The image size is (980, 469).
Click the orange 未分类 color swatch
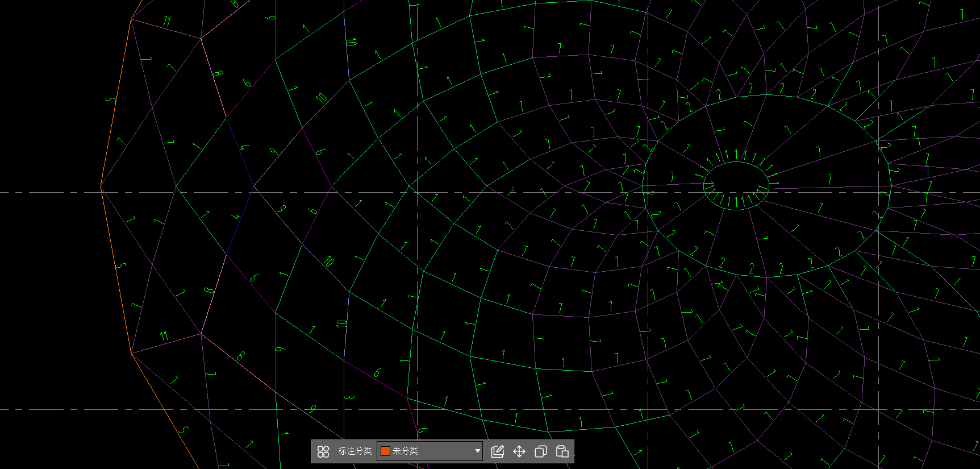coord(385,451)
